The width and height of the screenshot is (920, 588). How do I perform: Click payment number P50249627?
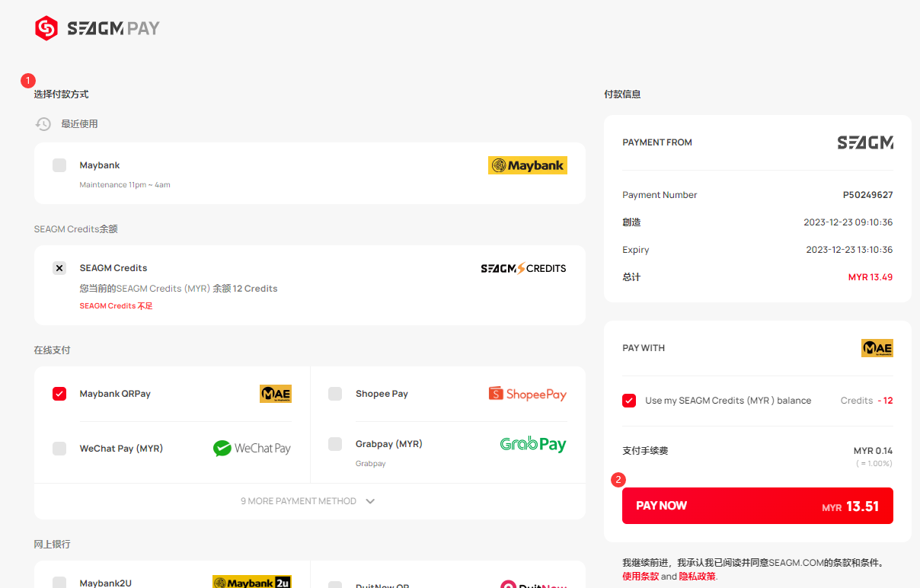pyautogui.click(x=868, y=195)
